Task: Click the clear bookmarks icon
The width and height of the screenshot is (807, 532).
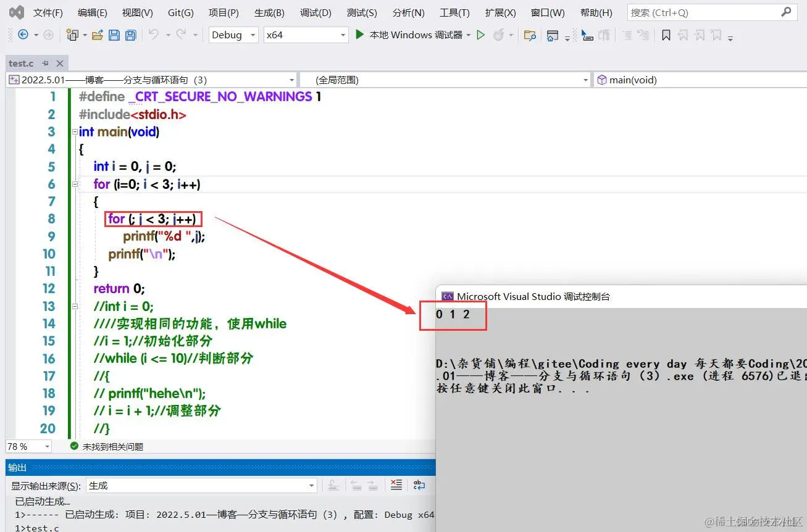Action: pyautogui.click(x=716, y=35)
